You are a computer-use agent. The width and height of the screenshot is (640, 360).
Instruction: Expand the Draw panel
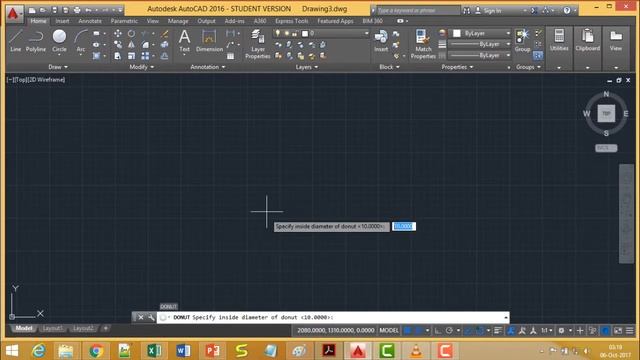(58, 67)
